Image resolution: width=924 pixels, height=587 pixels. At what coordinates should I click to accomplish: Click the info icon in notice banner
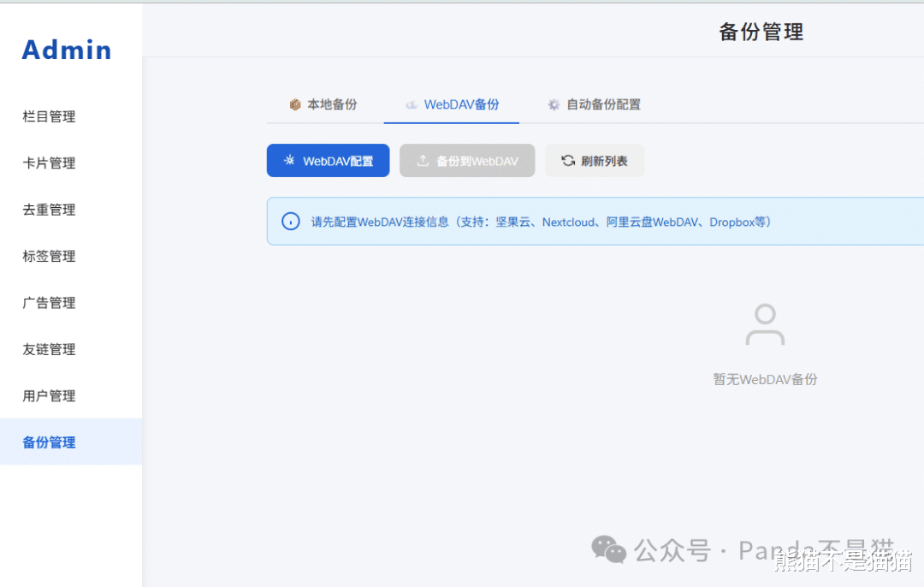click(291, 222)
